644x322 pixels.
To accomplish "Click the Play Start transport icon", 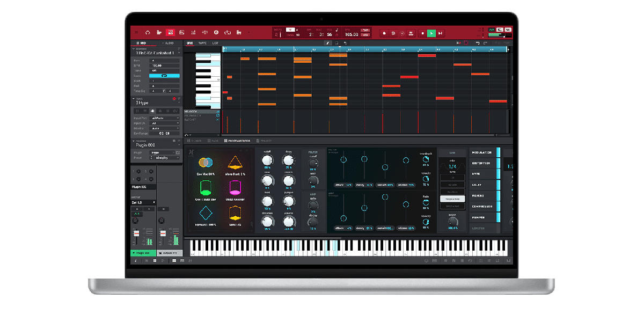I will tap(441, 33).
